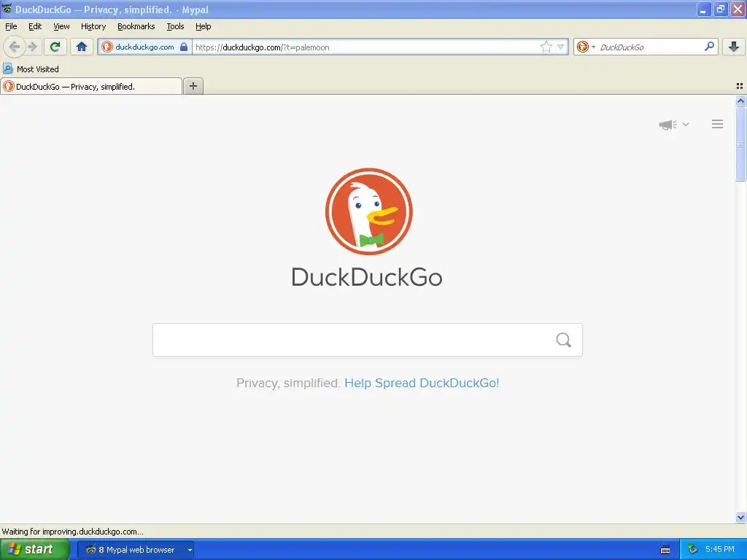Screen dimensions: 747x560
Task: Open a new tab with plus button
Action: [x=193, y=86]
